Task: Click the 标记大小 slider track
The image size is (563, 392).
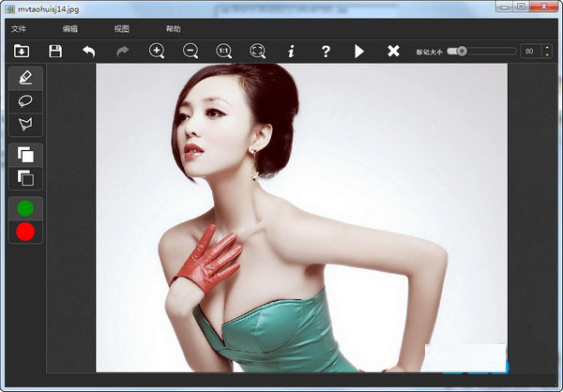Action: pyautogui.click(x=488, y=51)
